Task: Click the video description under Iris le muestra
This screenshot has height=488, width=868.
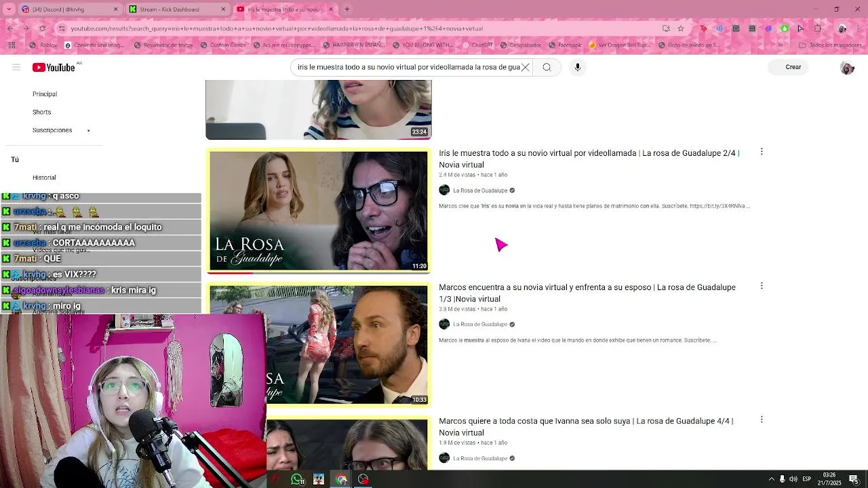Action: pos(594,206)
